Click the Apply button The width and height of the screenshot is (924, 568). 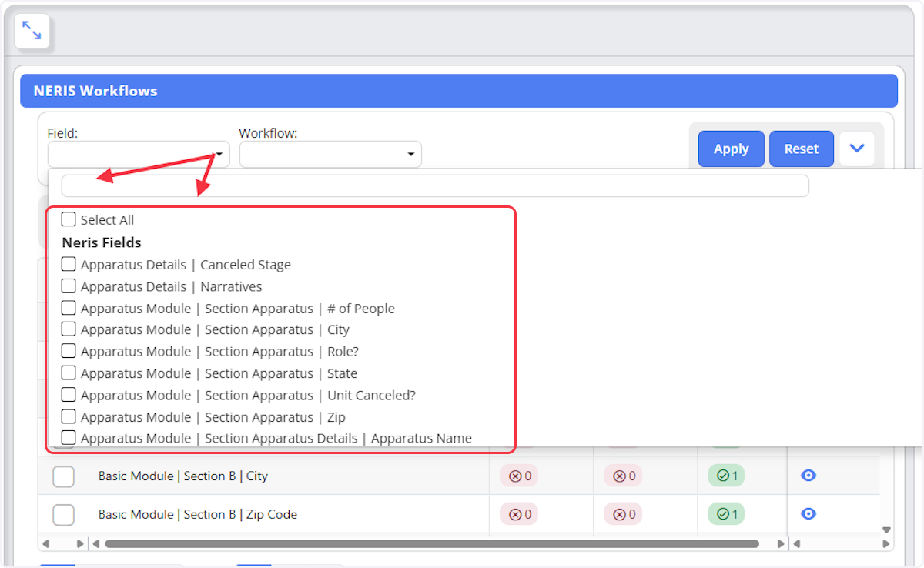click(x=731, y=149)
